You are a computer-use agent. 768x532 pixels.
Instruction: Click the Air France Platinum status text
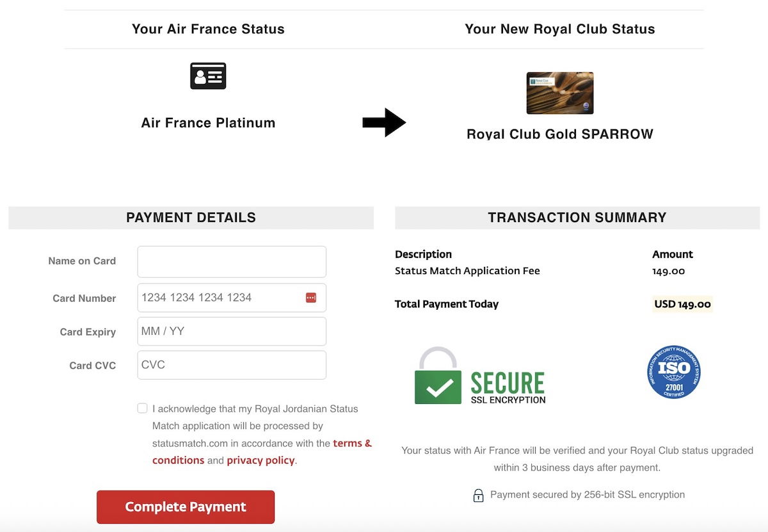pos(208,123)
